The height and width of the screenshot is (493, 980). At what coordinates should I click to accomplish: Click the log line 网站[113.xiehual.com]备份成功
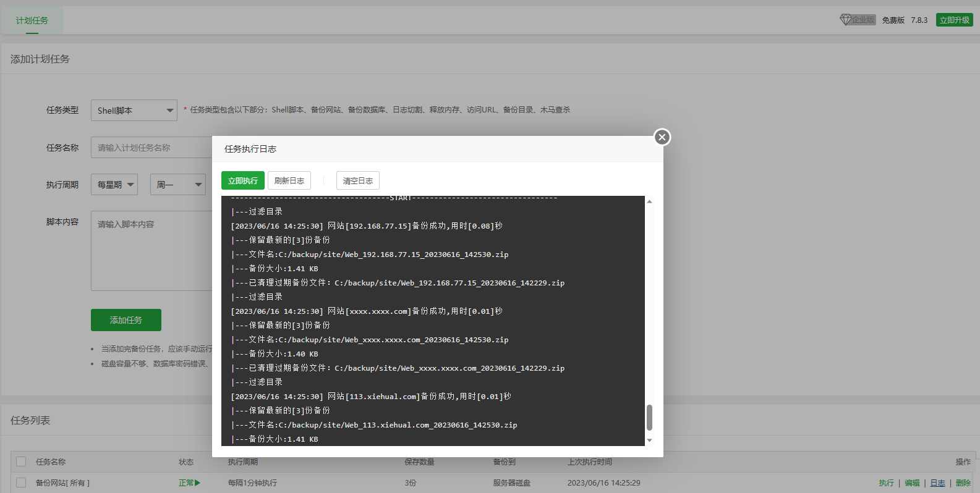(371, 397)
